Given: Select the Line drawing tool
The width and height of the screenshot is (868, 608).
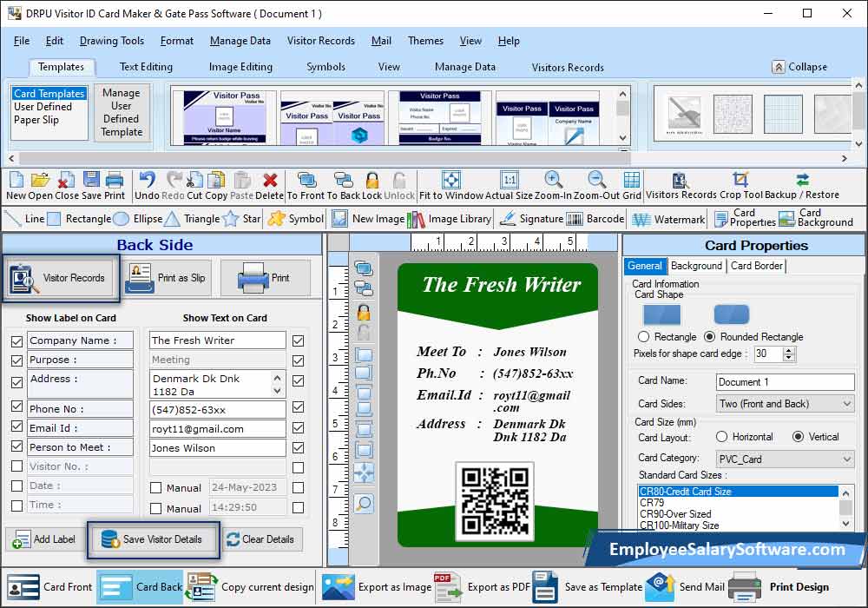Looking at the screenshot, I should tap(23, 219).
